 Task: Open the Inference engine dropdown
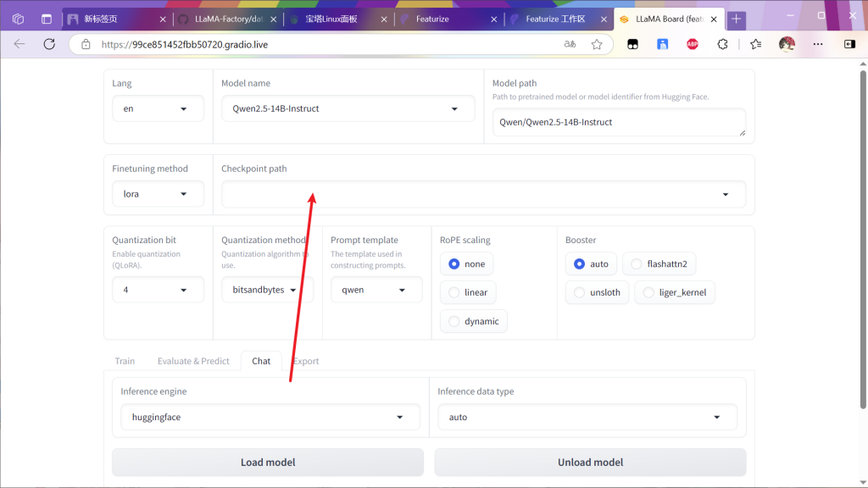click(x=270, y=417)
